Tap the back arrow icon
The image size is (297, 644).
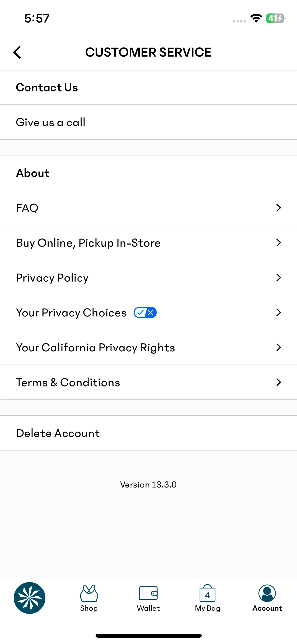17,52
